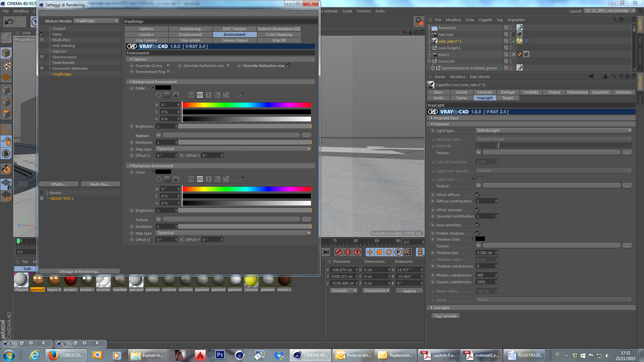
Task: Open color wheel mode for Background color
Action: pos(159,95)
